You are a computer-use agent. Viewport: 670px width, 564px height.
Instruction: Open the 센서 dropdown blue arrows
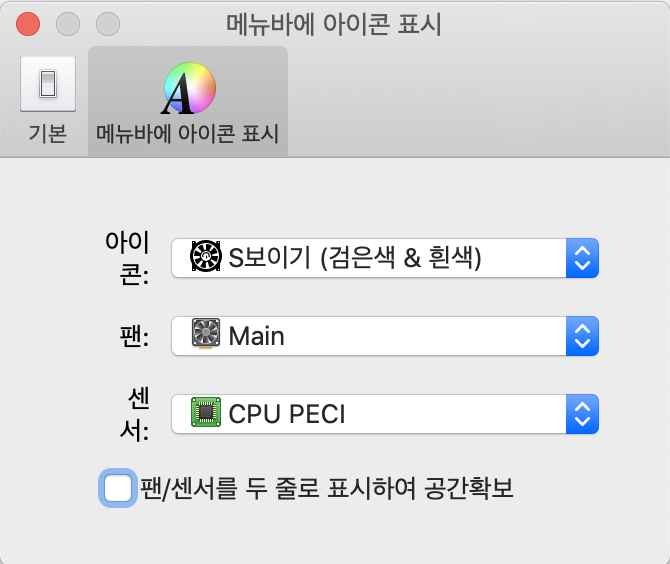(582, 414)
